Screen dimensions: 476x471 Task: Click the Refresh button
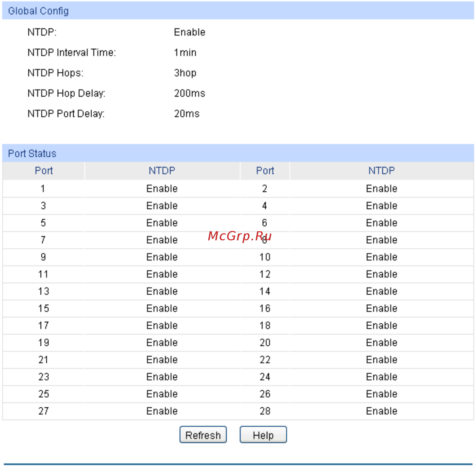203,435
